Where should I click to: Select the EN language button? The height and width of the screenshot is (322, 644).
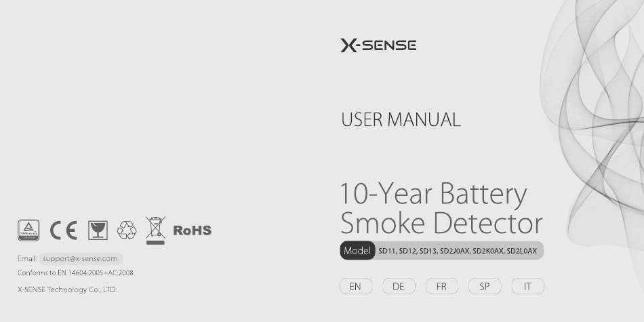pos(356,286)
